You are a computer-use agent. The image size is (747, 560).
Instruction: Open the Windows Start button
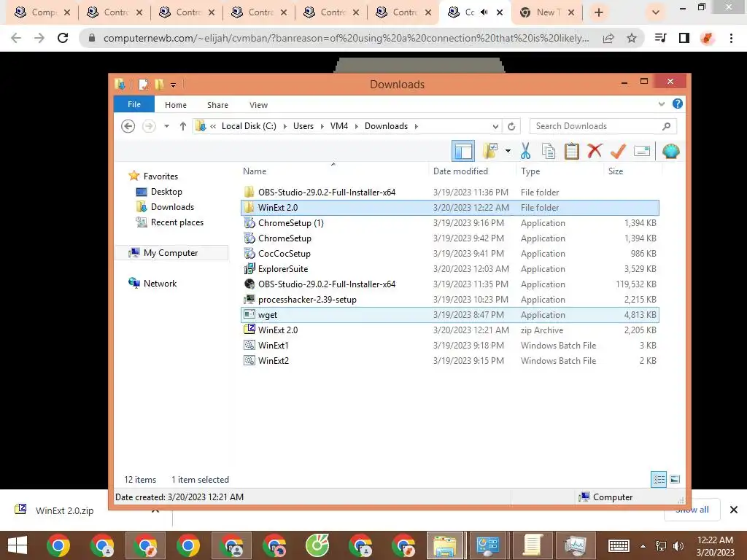click(18, 545)
